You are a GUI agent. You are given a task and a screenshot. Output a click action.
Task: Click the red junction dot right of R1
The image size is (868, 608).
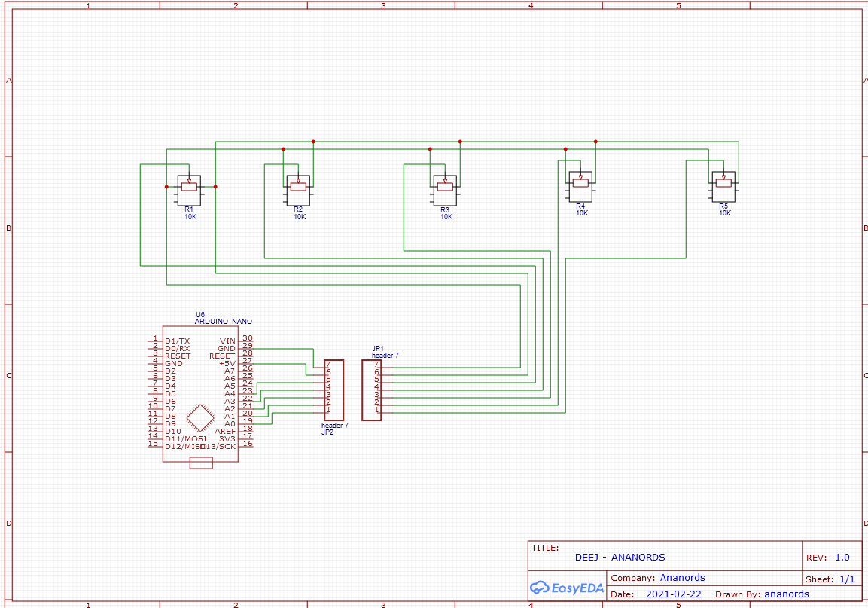coord(215,187)
